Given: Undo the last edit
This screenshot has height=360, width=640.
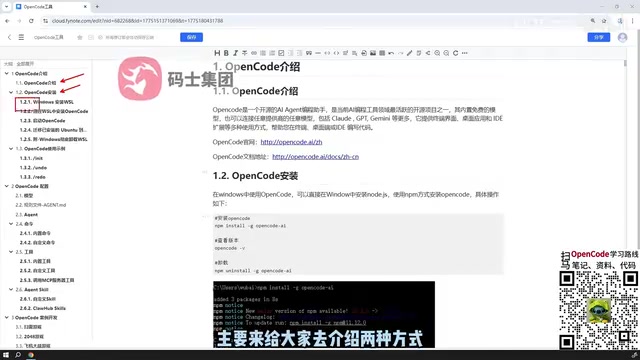Looking at the screenshot, I should [391, 53].
